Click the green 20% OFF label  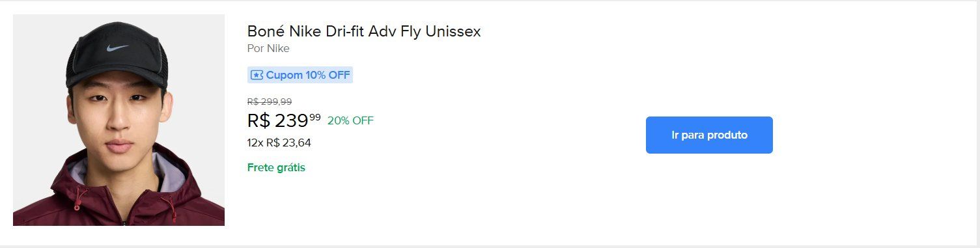350,120
